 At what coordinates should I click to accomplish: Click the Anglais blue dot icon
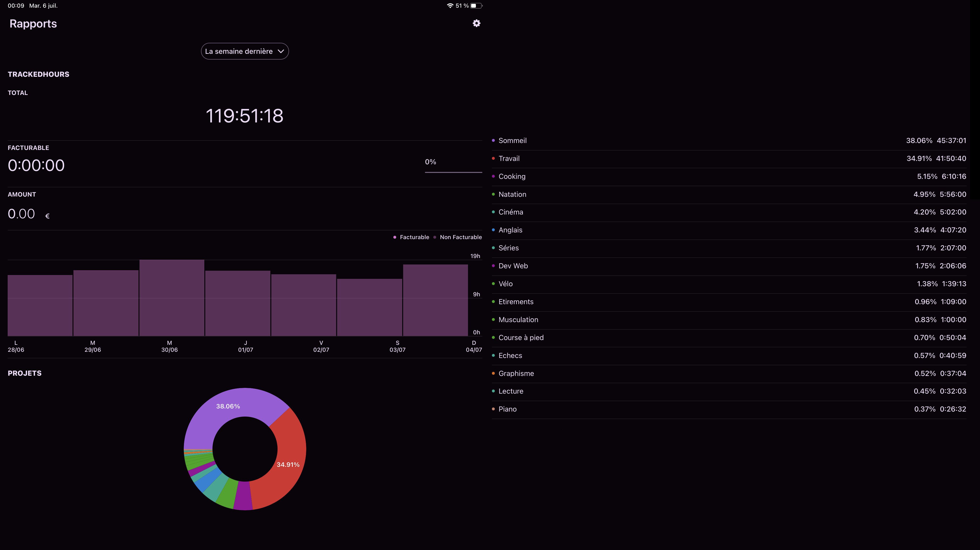click(493, 230)
